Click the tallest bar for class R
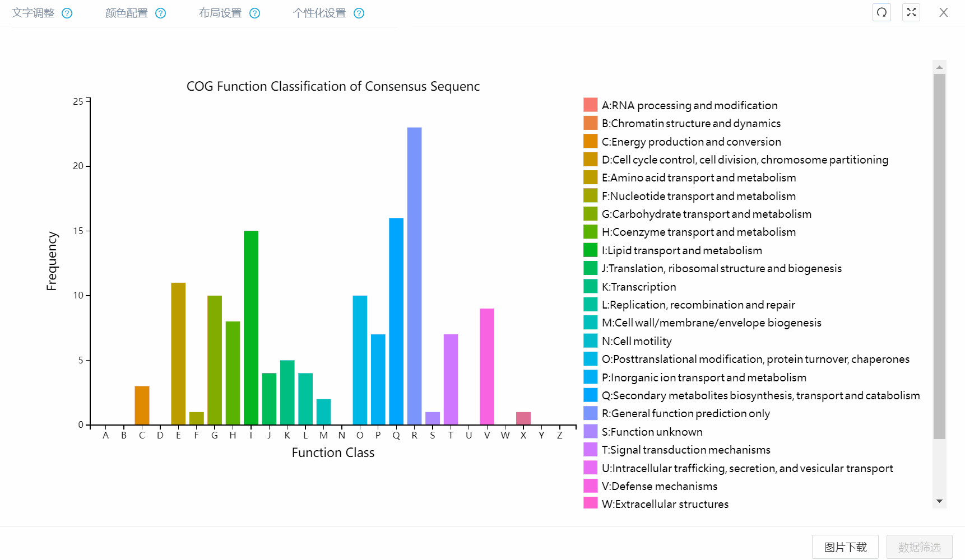 (414, 276)
